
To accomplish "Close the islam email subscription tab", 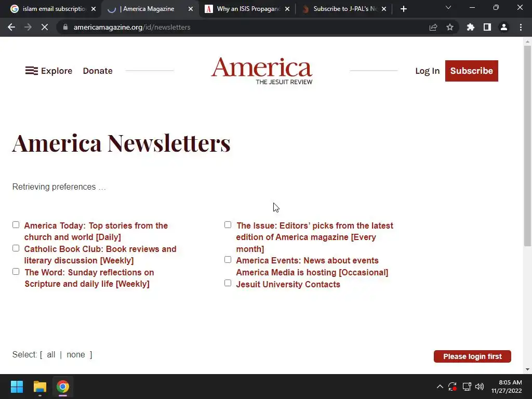I will (94, 9).
